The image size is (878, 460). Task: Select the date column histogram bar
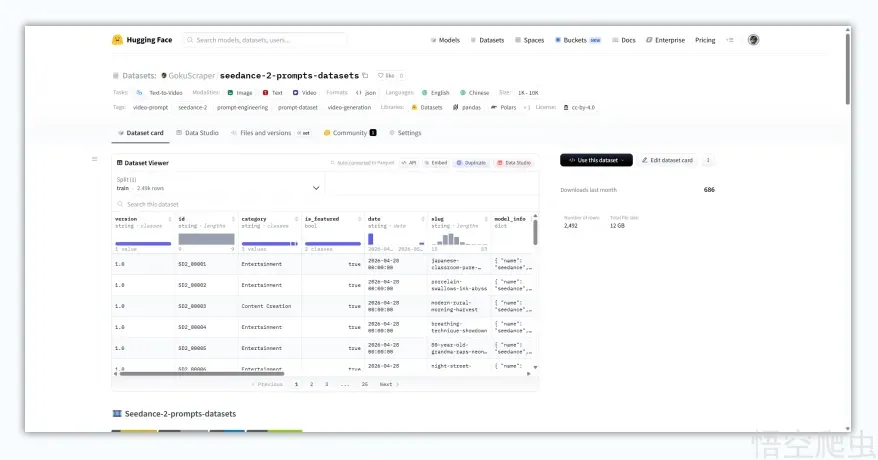click(x=371, y=239)
